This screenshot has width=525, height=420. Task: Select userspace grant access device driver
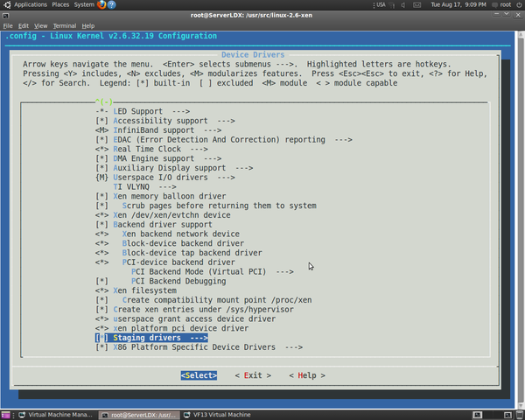click(185, 318)
